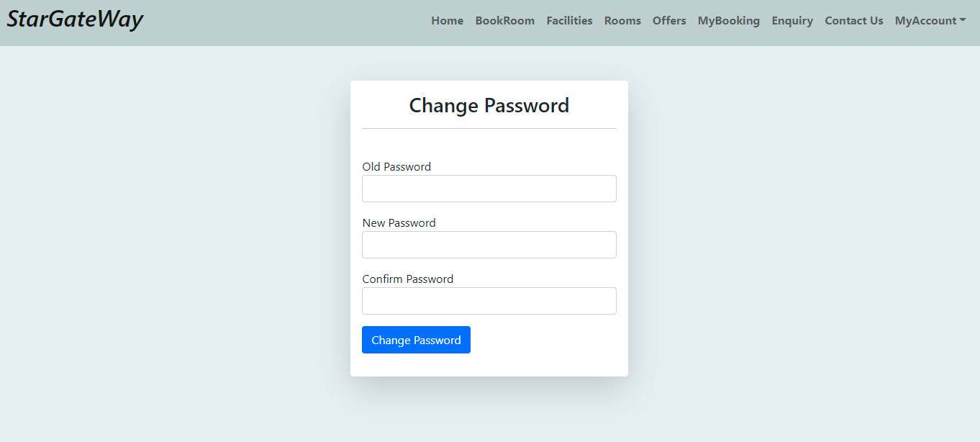Click the Confirm Password label
980x442 pixels.
click(x=407, y=279)
